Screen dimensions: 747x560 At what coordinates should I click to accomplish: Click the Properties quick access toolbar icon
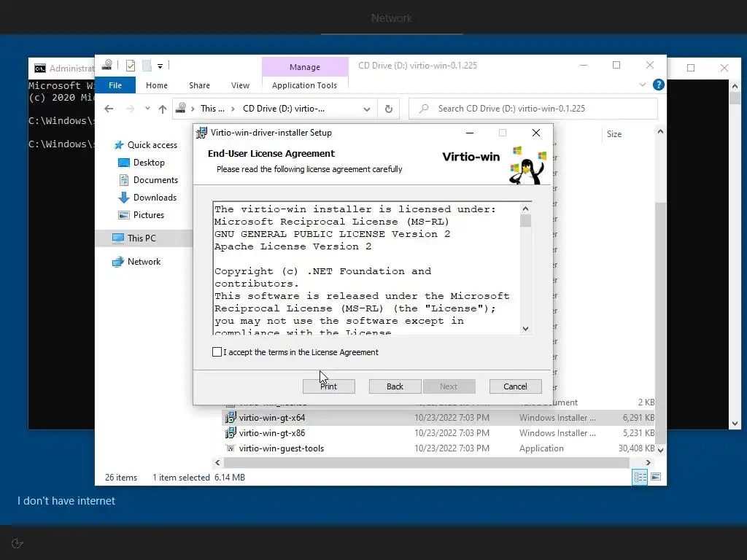tap(131, 66)
